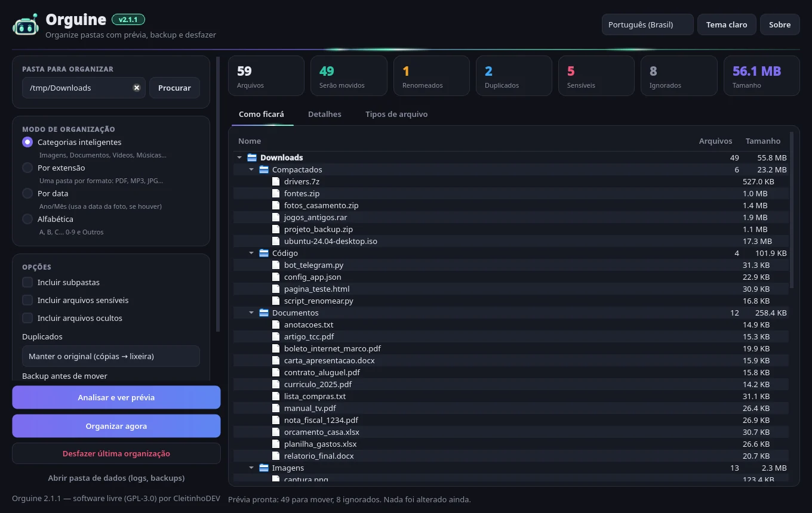Select the Por data radio option
The height and width of the screenshot is (513, 812).
[27, 193]
